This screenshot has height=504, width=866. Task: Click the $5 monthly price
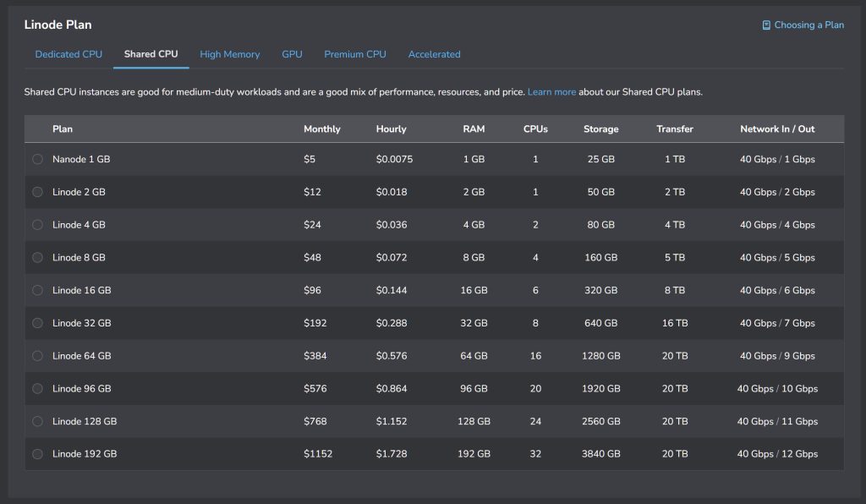[x=310, y=159]
